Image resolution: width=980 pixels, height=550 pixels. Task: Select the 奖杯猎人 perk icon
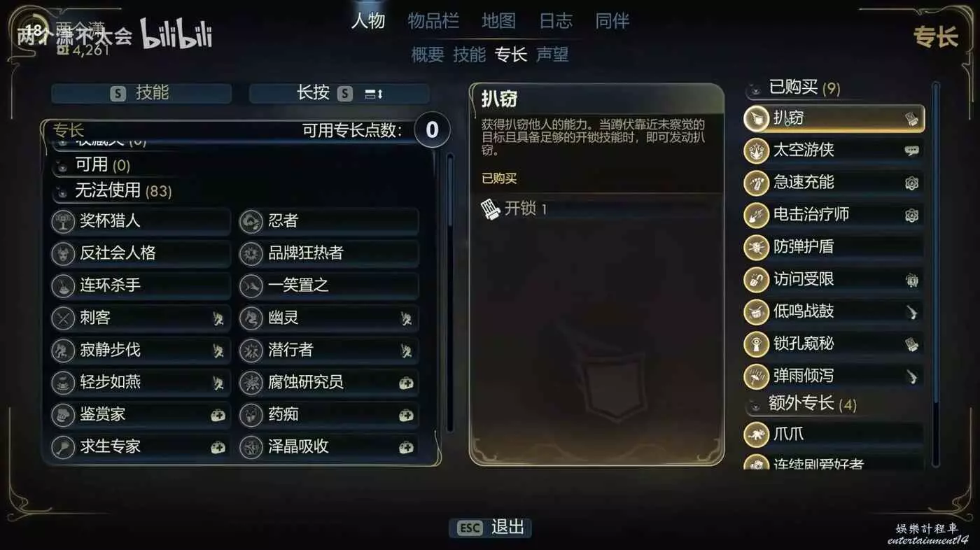(x=64, y=221)
